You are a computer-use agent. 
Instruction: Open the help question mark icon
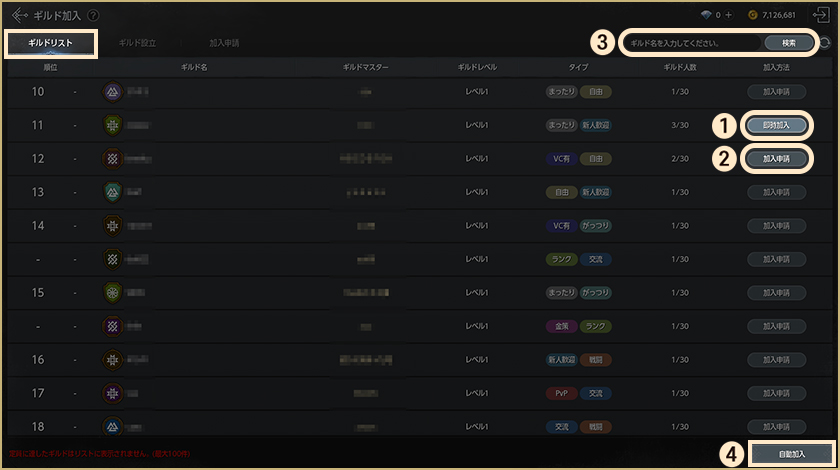pos(93,16)
